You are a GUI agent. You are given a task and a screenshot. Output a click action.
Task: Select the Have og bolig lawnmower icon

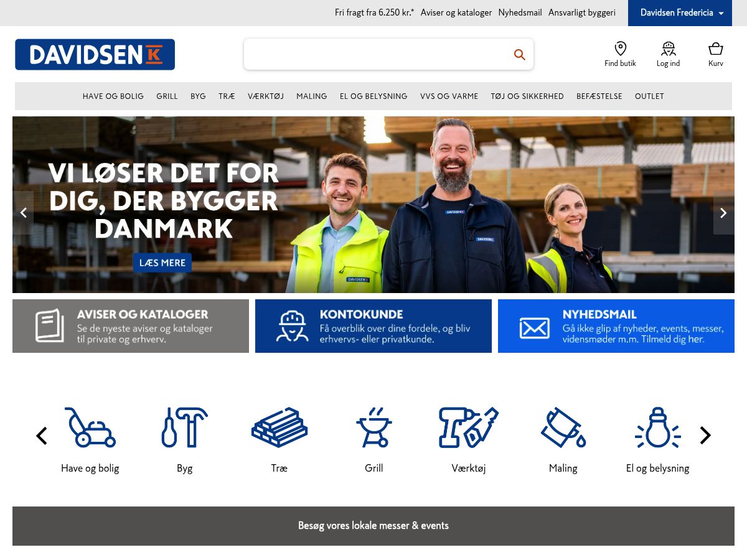[90, 427]
